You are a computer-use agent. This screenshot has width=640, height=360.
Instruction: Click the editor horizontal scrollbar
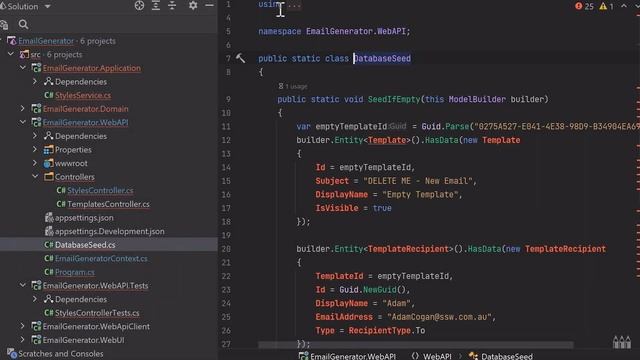pyautogui.click(x=416, y=345)
